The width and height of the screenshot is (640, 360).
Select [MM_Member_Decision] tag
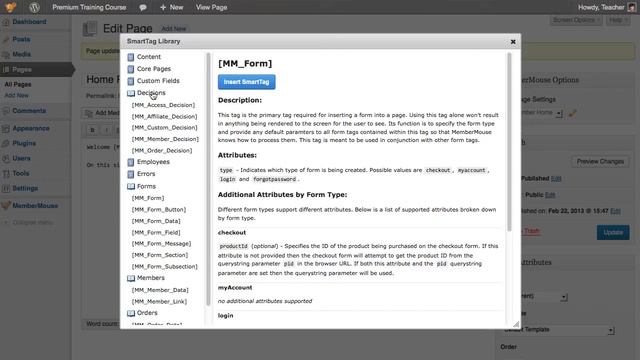pos(165,139)
